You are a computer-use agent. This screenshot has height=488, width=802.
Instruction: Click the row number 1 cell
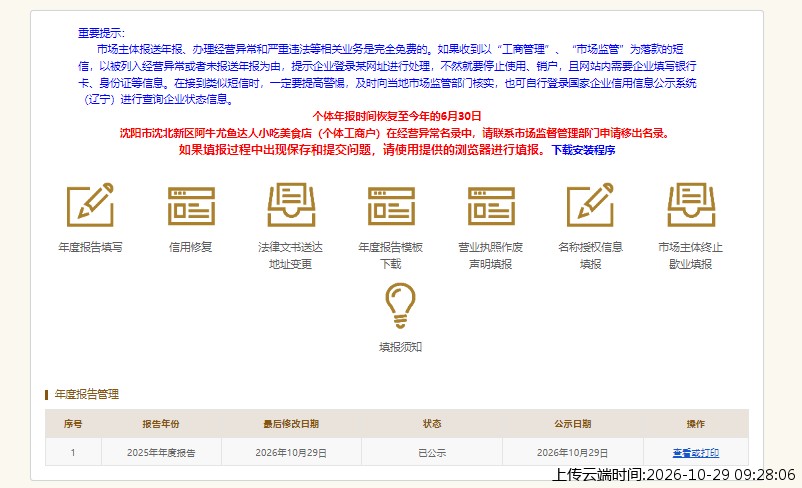point(73,453)
